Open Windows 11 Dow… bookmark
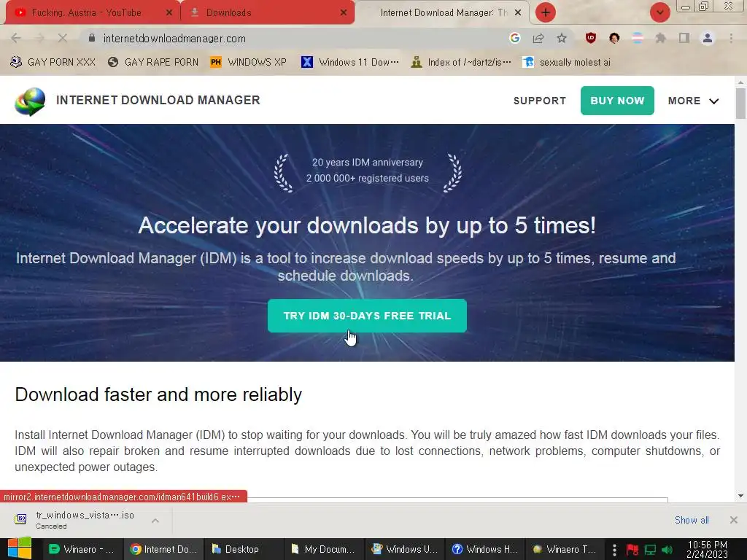 point(350,63)
